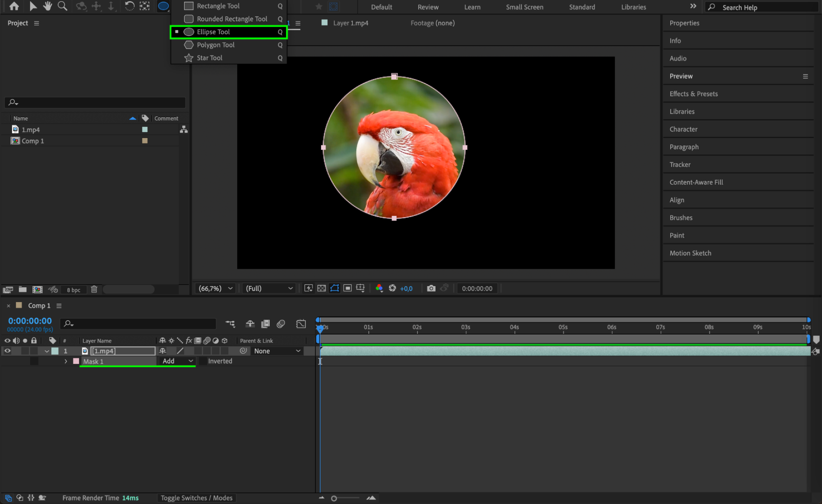
Task: Enable the Inverted checkbox for Mask 1
Action: pyautogui.click(x=203, y=361)
